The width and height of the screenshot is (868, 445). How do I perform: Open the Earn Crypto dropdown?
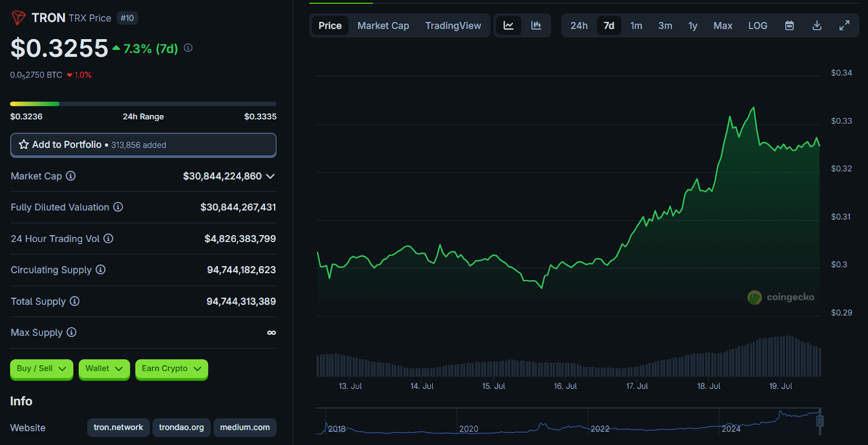pyautogui.click(x=171, y=368)
